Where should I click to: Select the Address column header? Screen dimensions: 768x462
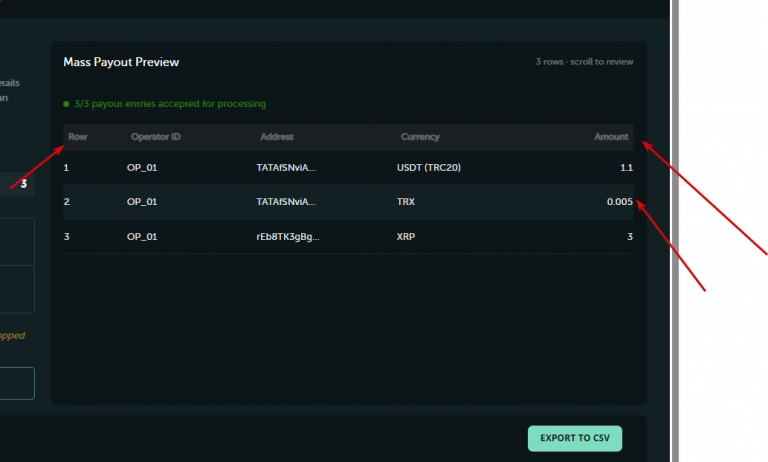(277, 137)
